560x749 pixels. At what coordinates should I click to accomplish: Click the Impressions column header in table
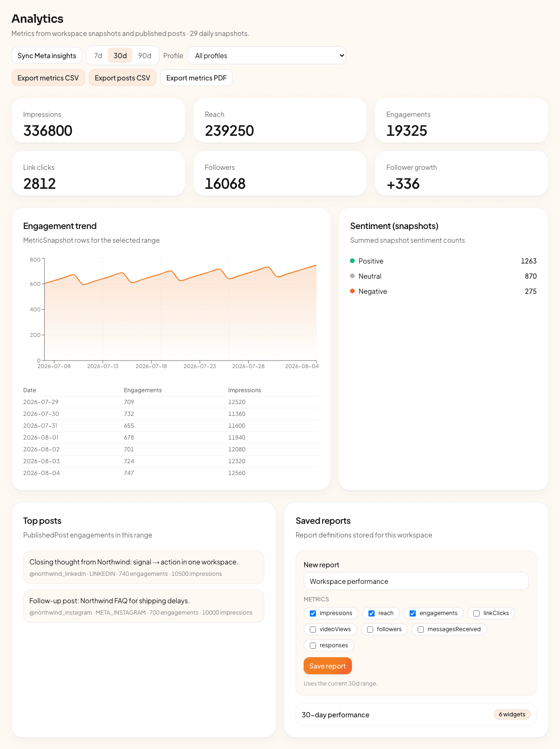[x=245, y=390]
